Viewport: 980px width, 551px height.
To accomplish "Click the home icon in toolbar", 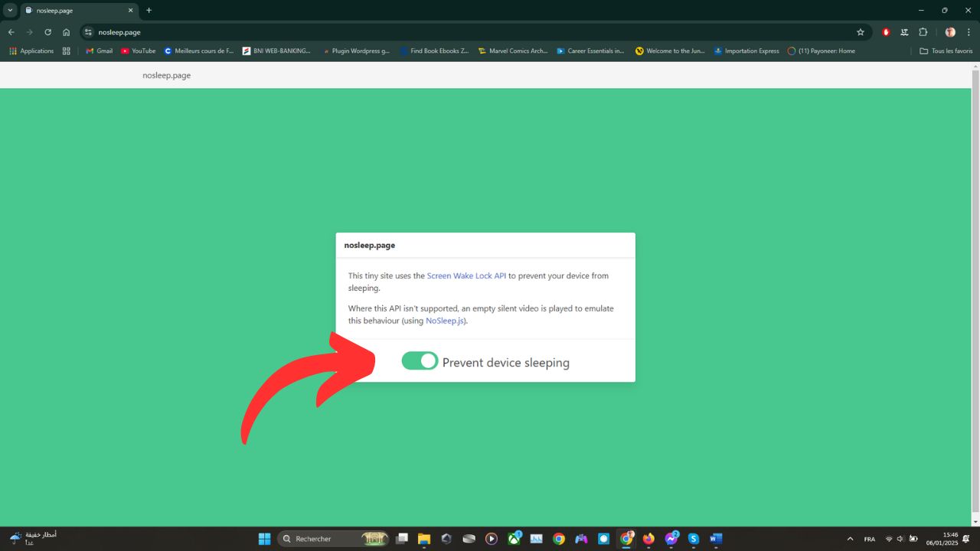I will 67,32.
